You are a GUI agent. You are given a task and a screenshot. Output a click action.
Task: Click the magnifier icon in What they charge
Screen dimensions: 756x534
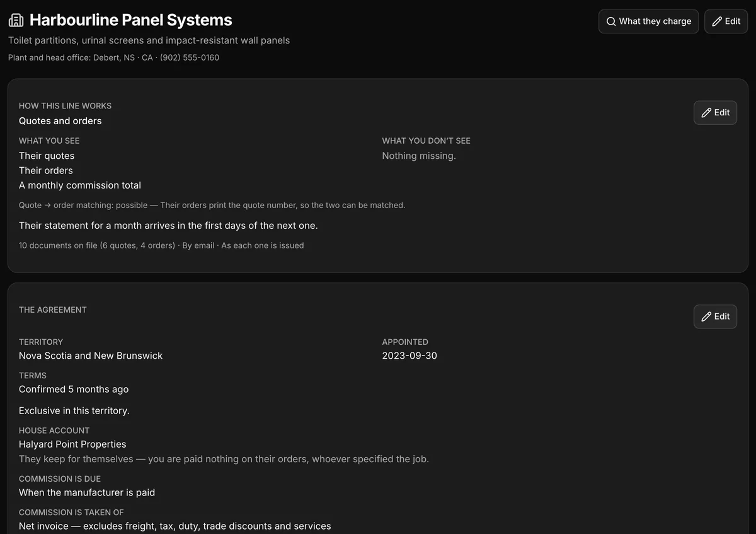[x=610, y=21]
